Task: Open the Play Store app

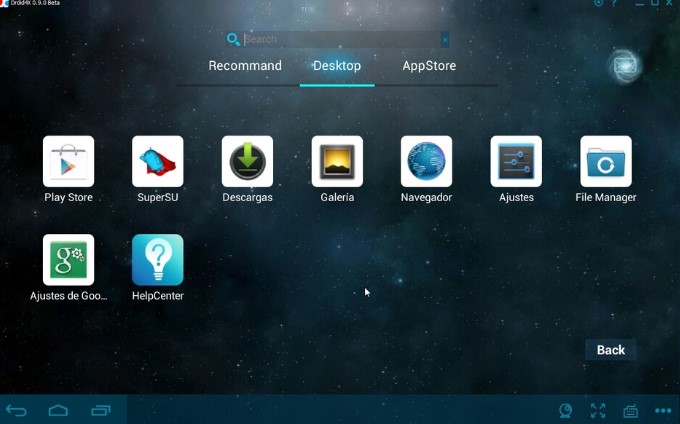Action: point(69,161)
